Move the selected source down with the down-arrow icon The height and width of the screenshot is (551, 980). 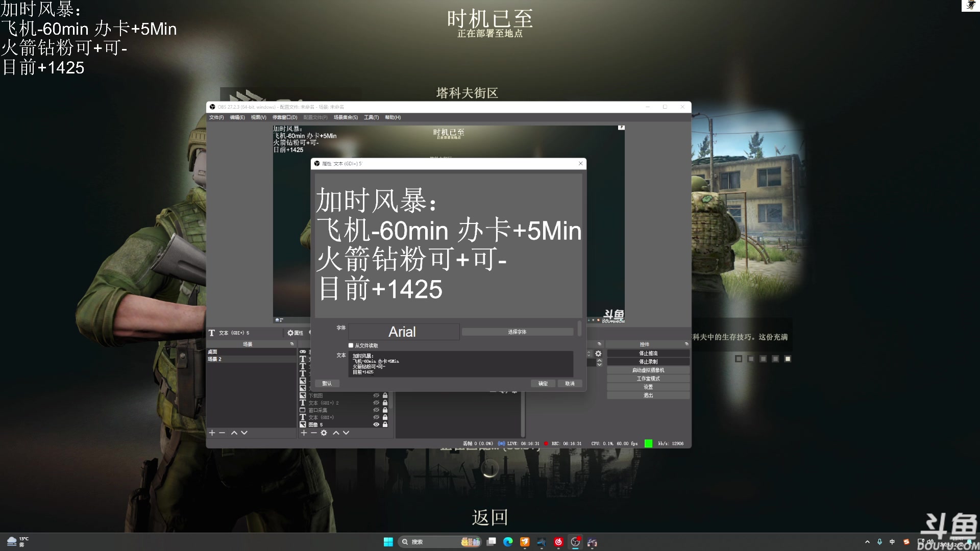(346, 433)
